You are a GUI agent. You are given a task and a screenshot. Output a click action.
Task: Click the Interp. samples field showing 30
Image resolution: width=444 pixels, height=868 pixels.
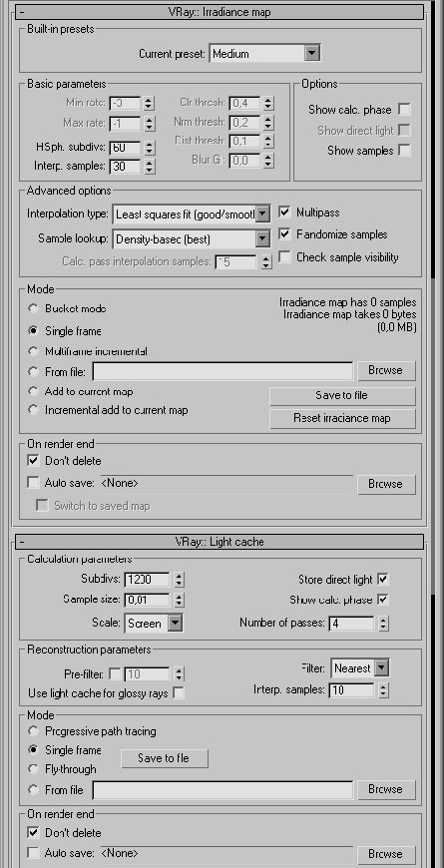125,166
